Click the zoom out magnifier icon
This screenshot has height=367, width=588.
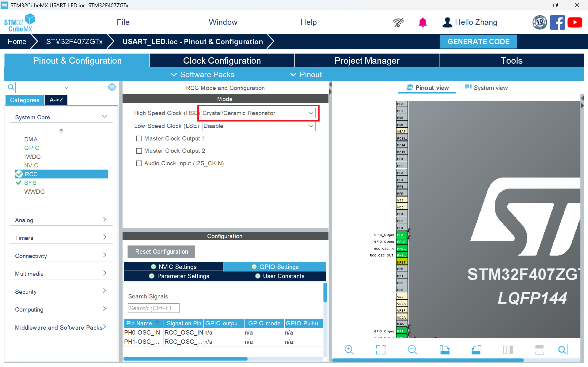click(413, 350)
